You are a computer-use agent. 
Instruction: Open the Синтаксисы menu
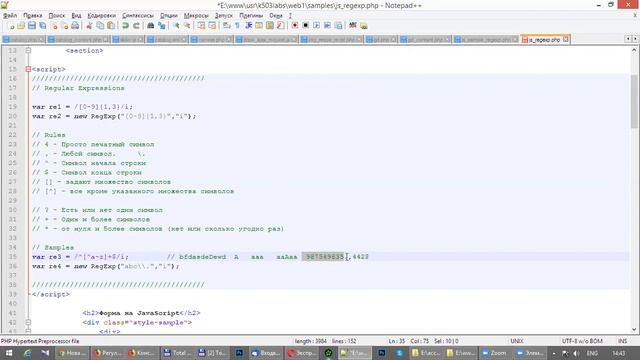(138, 16)
